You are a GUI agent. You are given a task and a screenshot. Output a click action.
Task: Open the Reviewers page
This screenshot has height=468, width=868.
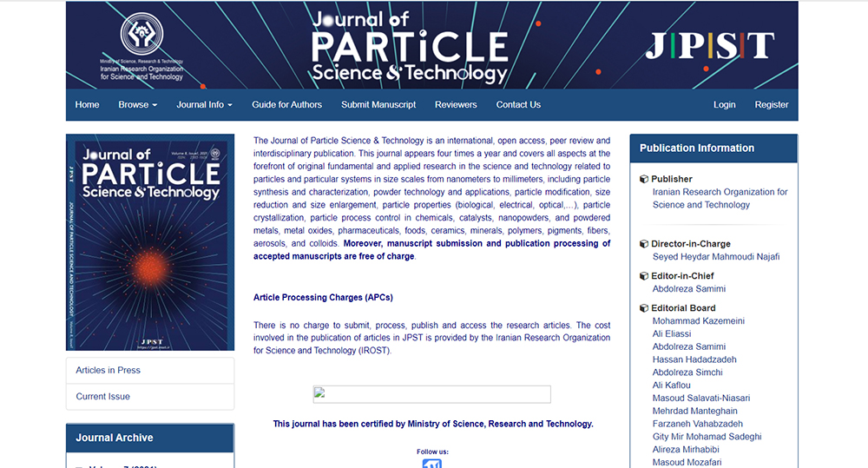(456, 105)
